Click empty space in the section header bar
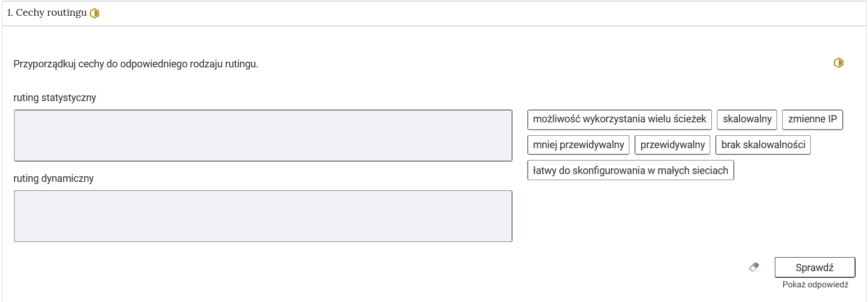Image resolution: width=868 pixels, height=302 pixels. click(x=477, y=13)
